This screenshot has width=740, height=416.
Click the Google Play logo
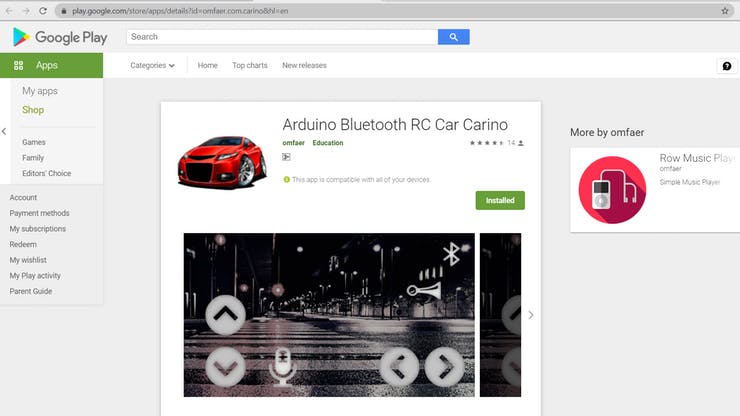tap(60, 37)
